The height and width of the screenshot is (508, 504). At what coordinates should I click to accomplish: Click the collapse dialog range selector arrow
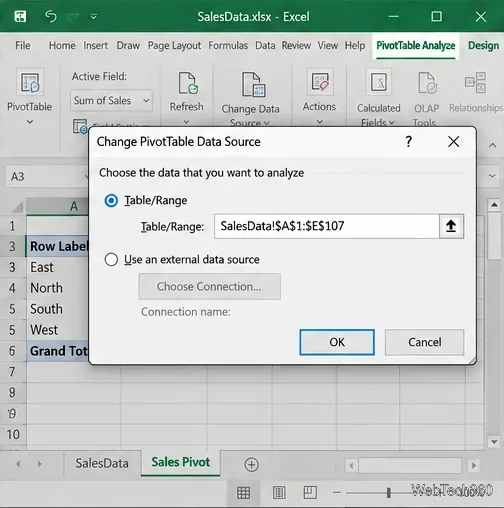tap(451, 226)
